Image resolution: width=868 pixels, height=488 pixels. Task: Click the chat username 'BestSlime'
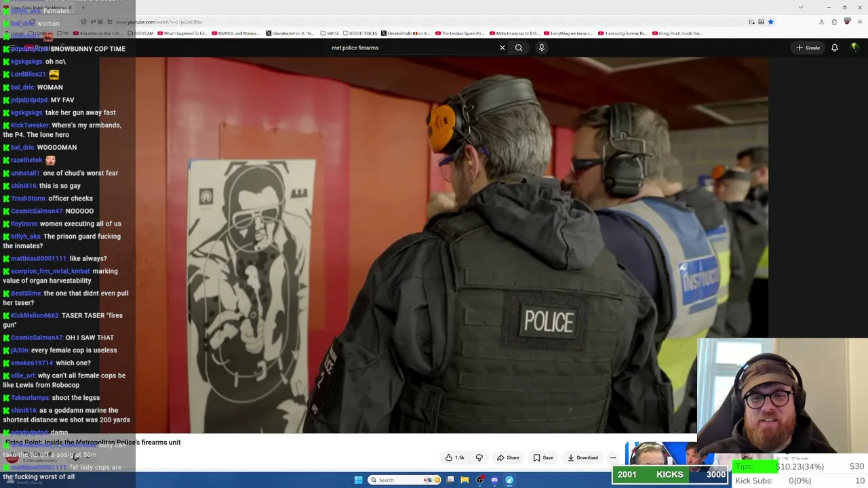point(26,293)
